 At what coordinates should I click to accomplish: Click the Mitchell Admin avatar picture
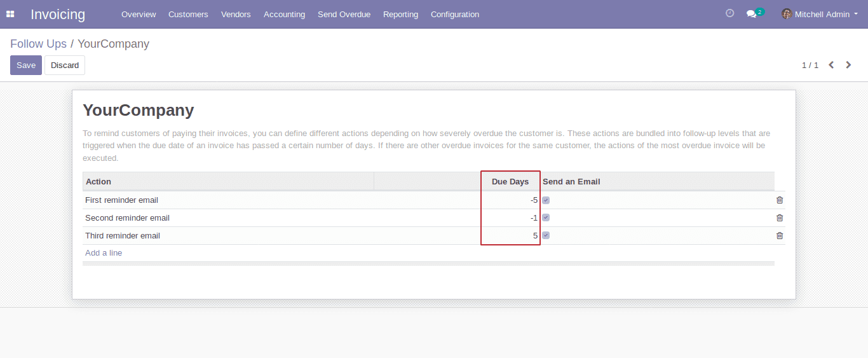click(x=787, y=14)
